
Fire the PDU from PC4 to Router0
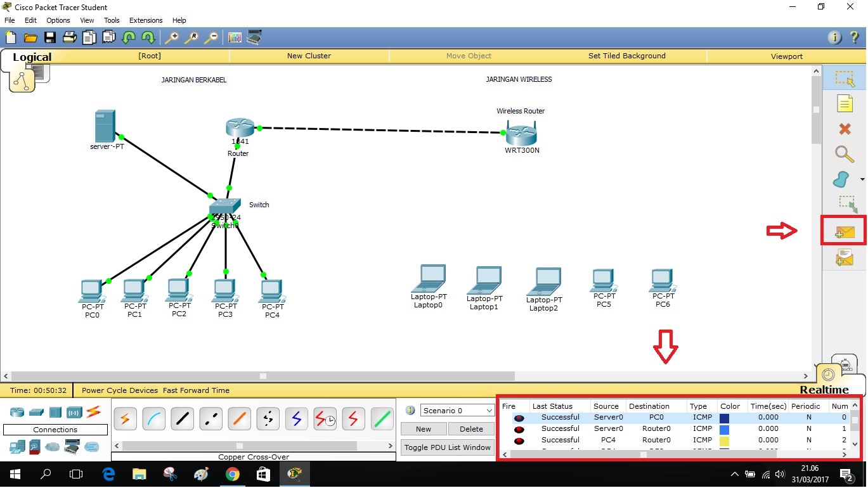pos(519,440)
